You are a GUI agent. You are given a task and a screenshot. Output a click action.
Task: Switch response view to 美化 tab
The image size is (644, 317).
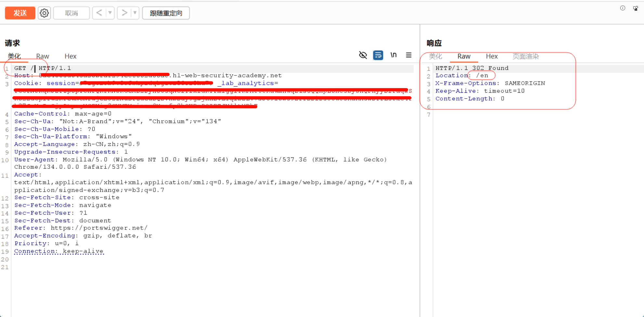[x=435, y=56]
